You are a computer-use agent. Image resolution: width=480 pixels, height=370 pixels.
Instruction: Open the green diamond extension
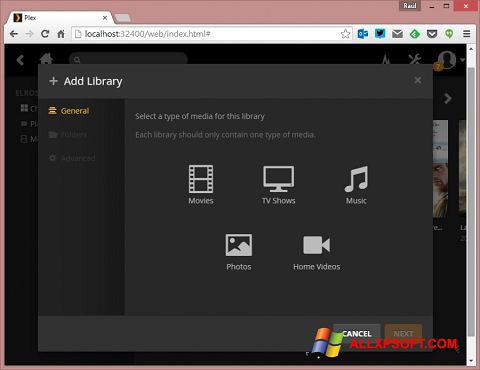pyautogui.click(x=415, y=34)
